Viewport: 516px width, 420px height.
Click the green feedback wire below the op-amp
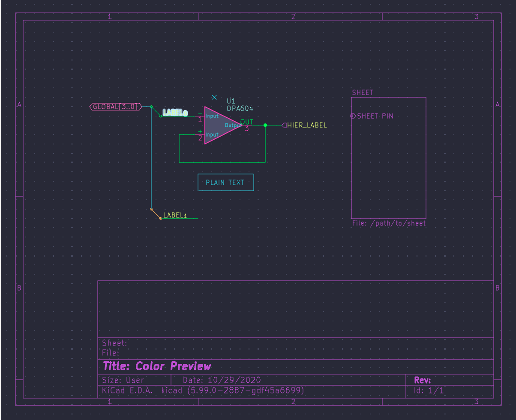[222, 162]
